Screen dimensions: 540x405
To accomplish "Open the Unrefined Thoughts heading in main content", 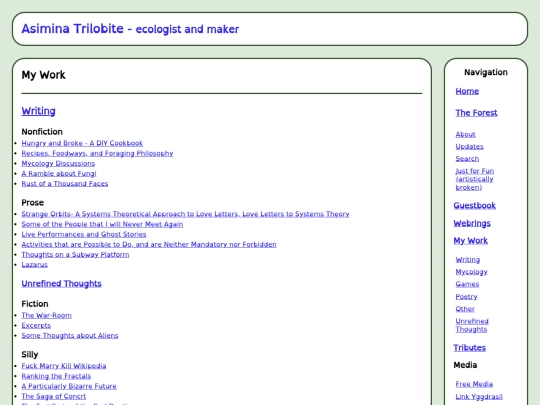I will point(61,284).
